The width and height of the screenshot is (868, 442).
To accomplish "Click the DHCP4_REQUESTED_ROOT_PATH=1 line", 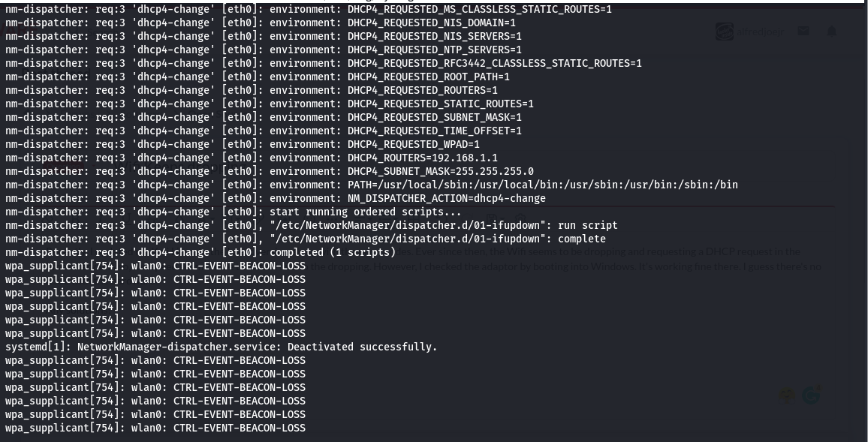I will pos(257,77).
